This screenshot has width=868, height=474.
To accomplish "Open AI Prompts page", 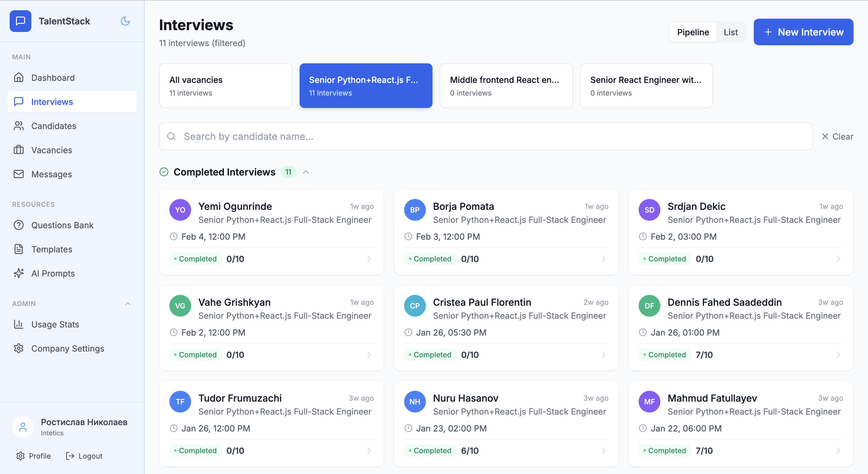I will [x=53, y=273].
